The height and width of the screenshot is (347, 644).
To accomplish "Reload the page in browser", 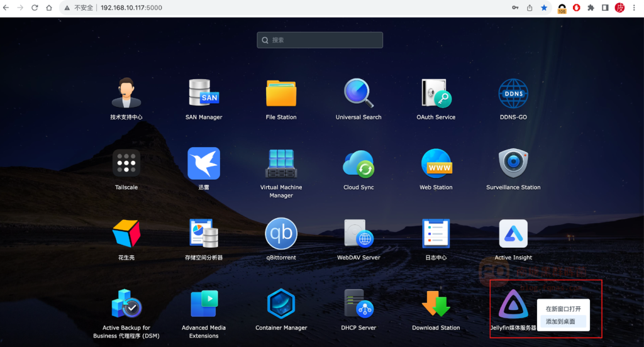I will click(x=34, y=8).
